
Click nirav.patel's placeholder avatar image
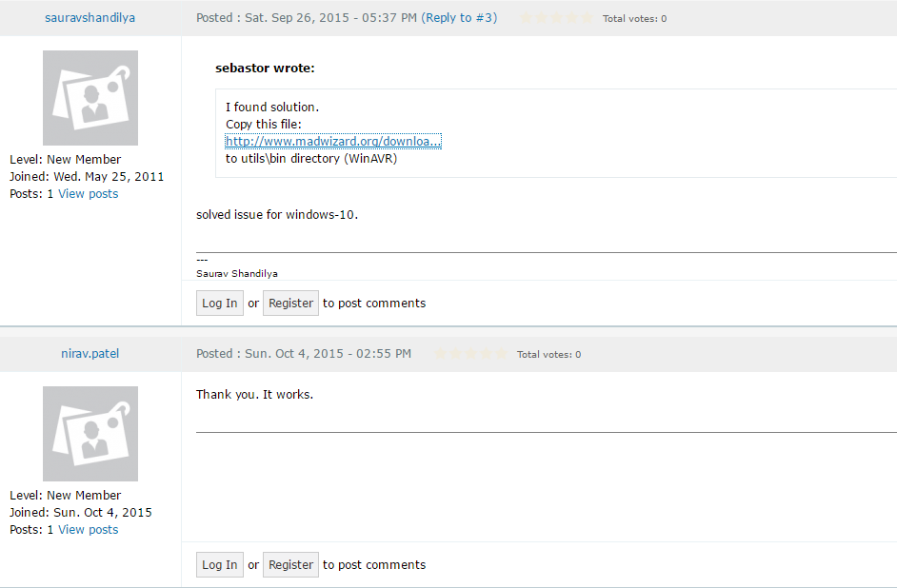point(90,434)
